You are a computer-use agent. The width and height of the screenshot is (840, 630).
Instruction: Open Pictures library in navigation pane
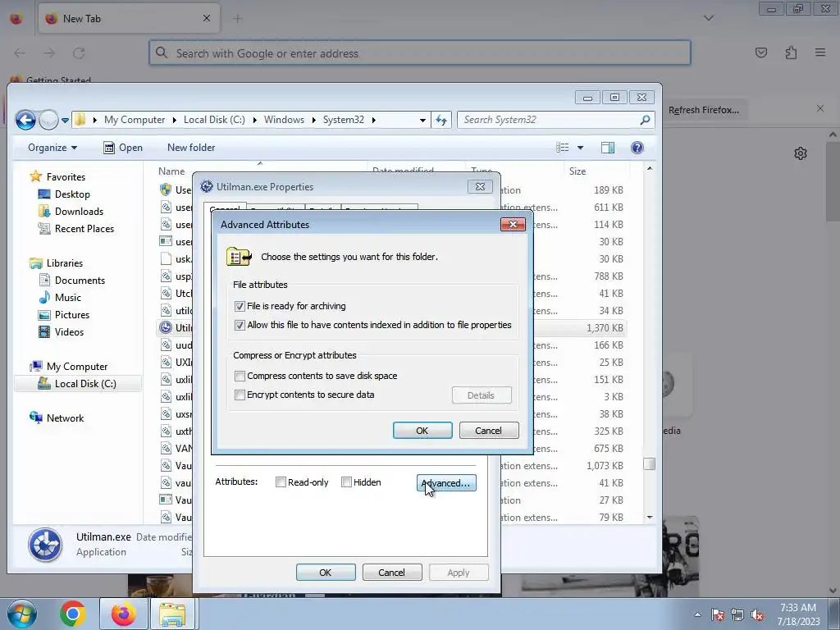(x=64, y=314)
